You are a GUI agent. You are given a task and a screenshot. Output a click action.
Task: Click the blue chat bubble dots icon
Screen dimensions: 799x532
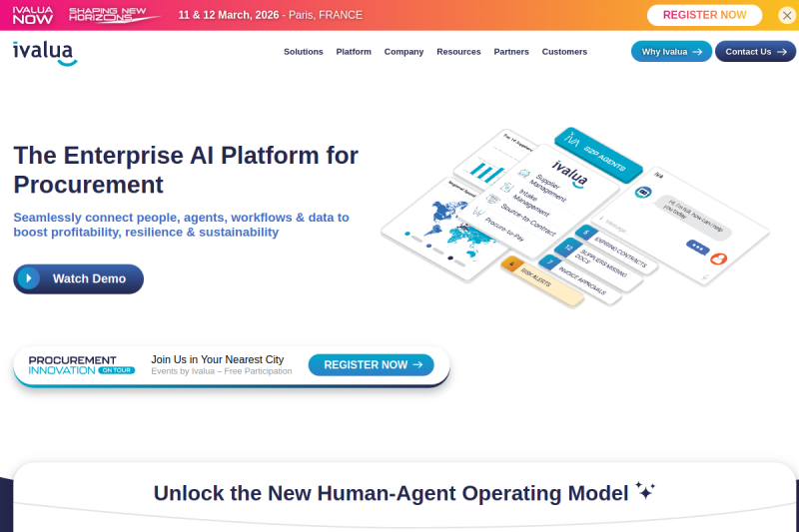point(697,248)
